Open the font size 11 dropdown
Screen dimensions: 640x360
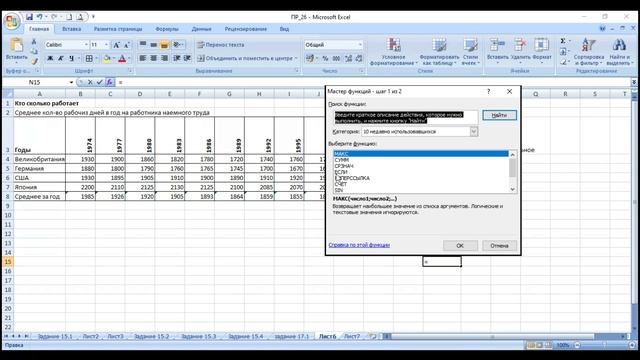click(x=107, y=44)
